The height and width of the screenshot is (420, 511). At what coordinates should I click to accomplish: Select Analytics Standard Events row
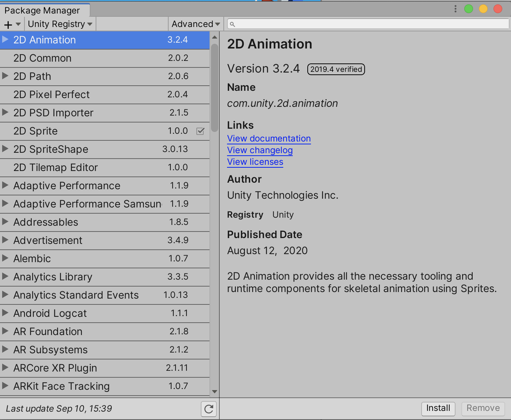click(105, 295)
